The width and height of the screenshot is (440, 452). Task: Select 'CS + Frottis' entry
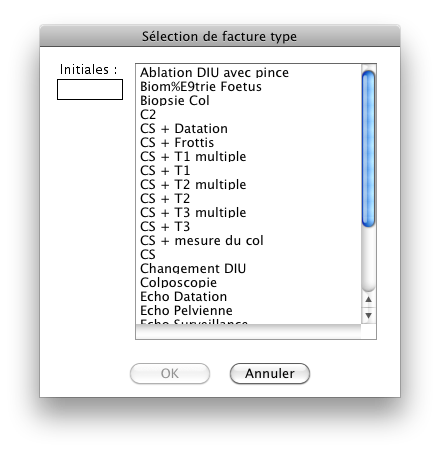pos(248,142)
